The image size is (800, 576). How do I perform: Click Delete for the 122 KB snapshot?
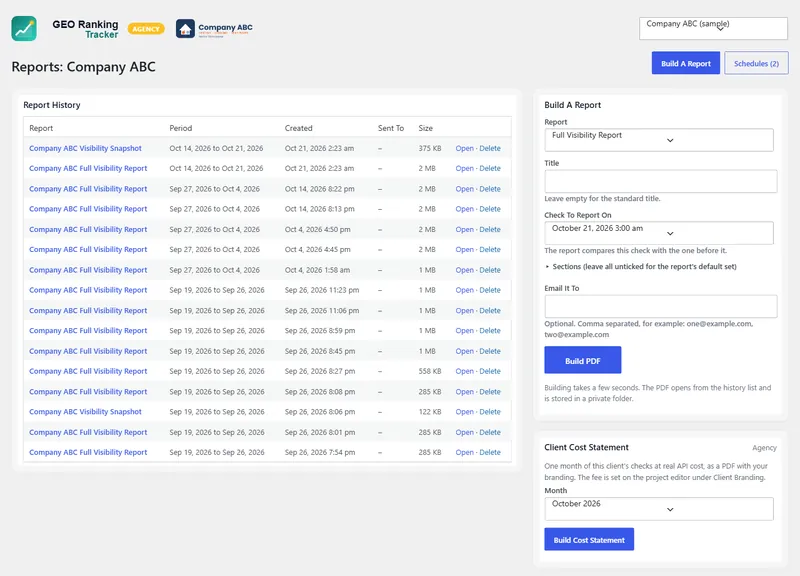[490, 412]
